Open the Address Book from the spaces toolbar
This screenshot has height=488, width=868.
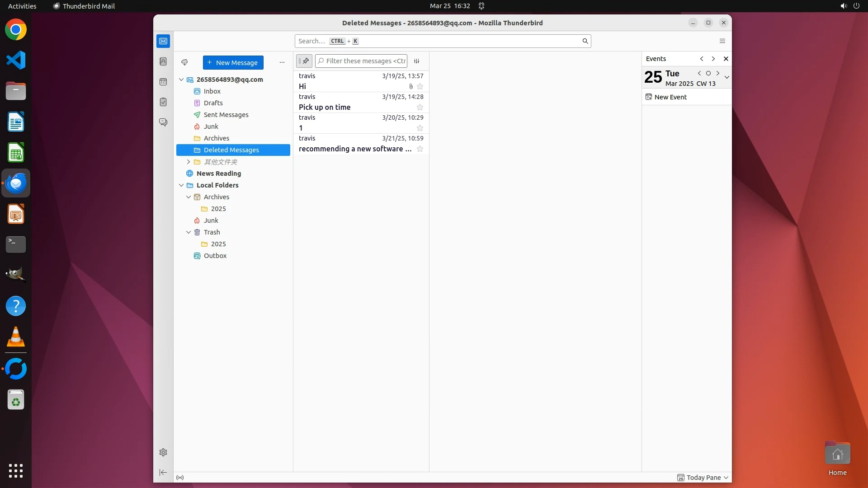pyautogui.click(x=163, y=61)
